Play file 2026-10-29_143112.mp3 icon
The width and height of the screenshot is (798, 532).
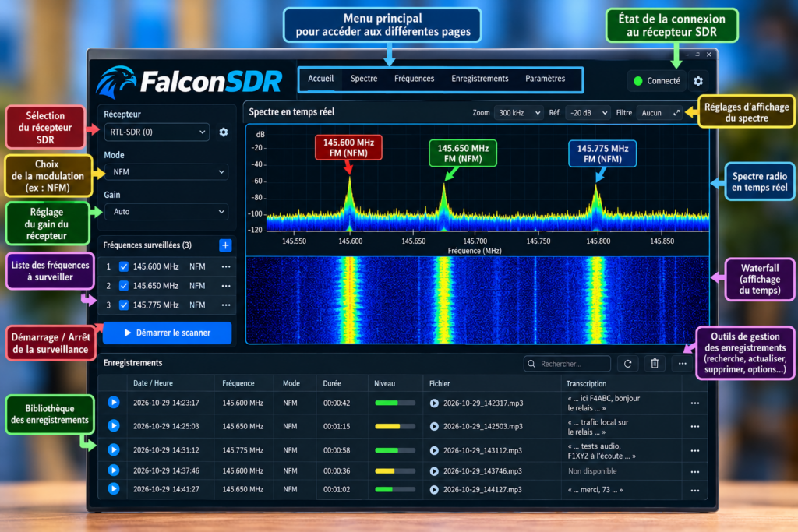click(x=434, y=451)
